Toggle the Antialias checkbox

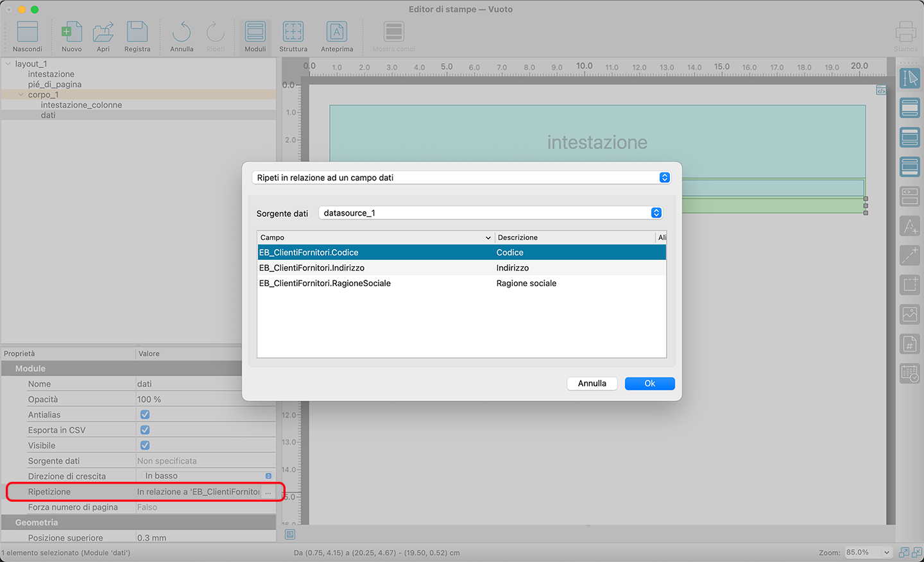coord(145,414)
